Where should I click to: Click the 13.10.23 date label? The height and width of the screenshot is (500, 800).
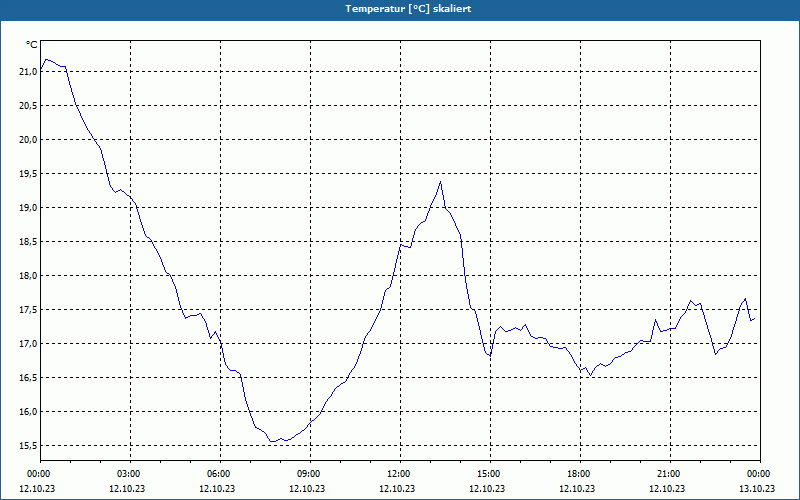pos(757,488)
